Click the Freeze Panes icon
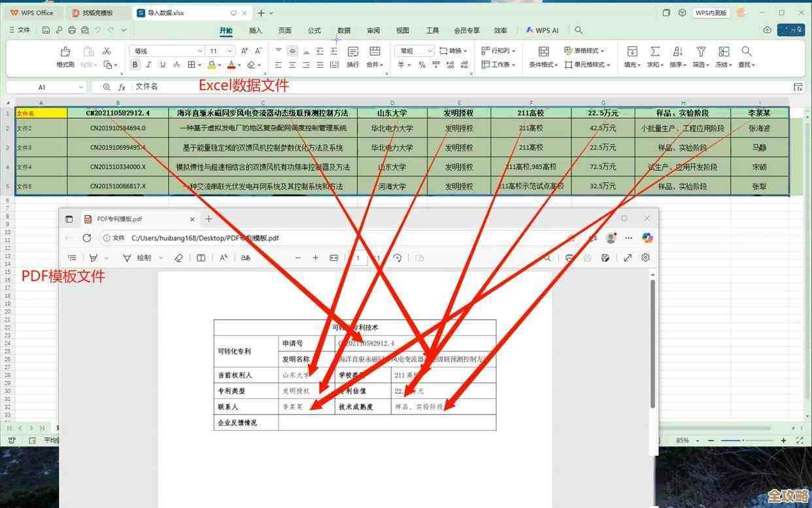Viewport: 812px width, 508px height. [x=723, y=51]
